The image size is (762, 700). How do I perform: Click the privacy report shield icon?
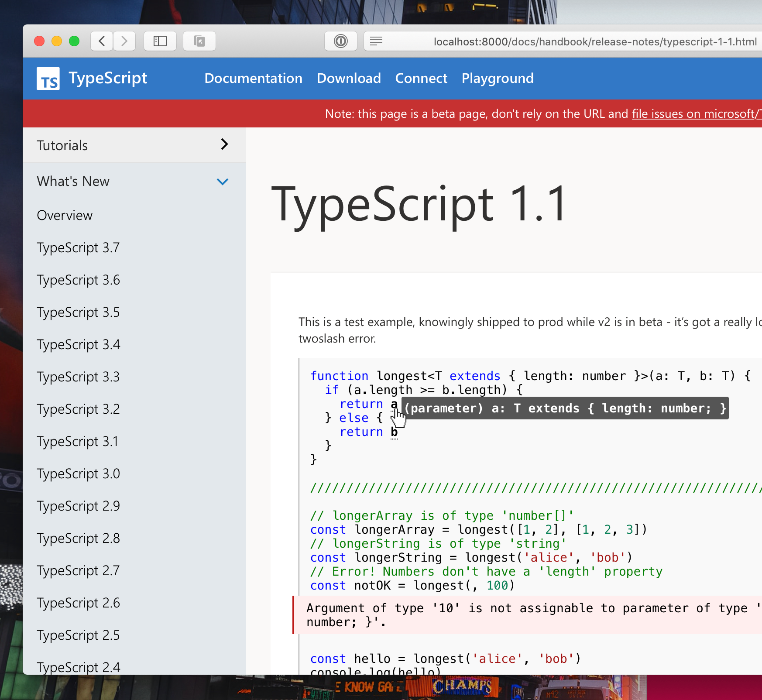[341, 41]
